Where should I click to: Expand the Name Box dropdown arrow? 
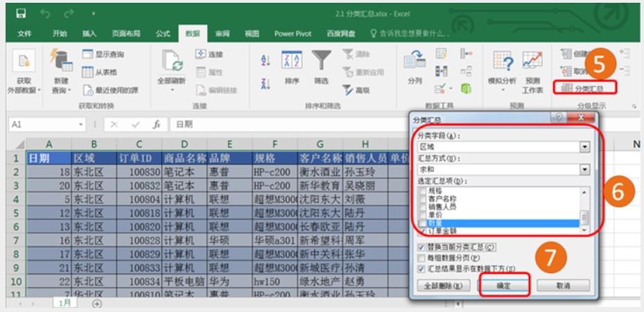80,124
